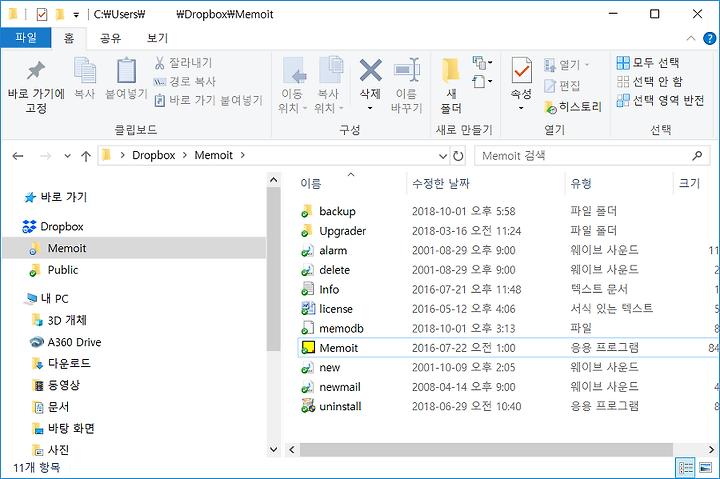Click Edit (편집) in ribbon
Screen dimensions: 720x479
[x=562, y=86]
